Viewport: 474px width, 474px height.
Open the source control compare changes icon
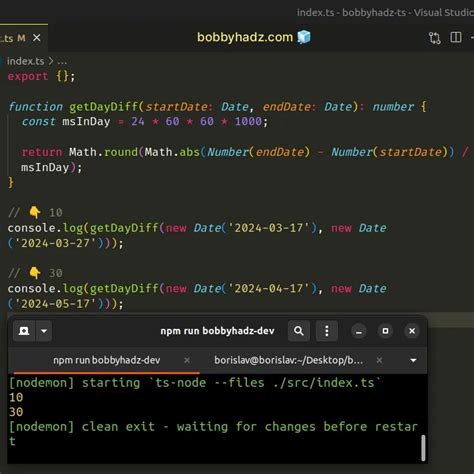coord(434,38)
